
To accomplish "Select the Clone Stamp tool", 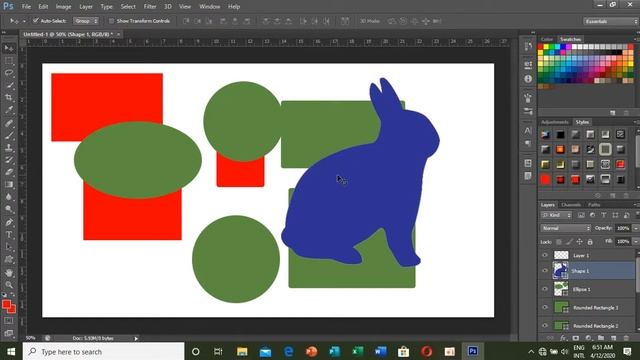I will (x=9, y=147).
